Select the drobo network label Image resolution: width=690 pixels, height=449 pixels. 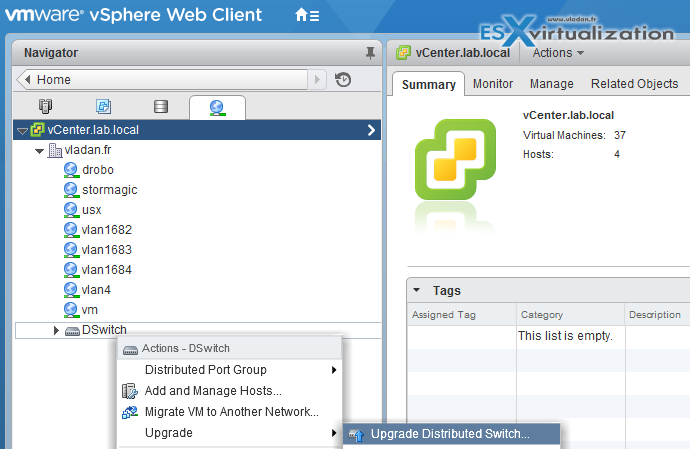point(98,170)
